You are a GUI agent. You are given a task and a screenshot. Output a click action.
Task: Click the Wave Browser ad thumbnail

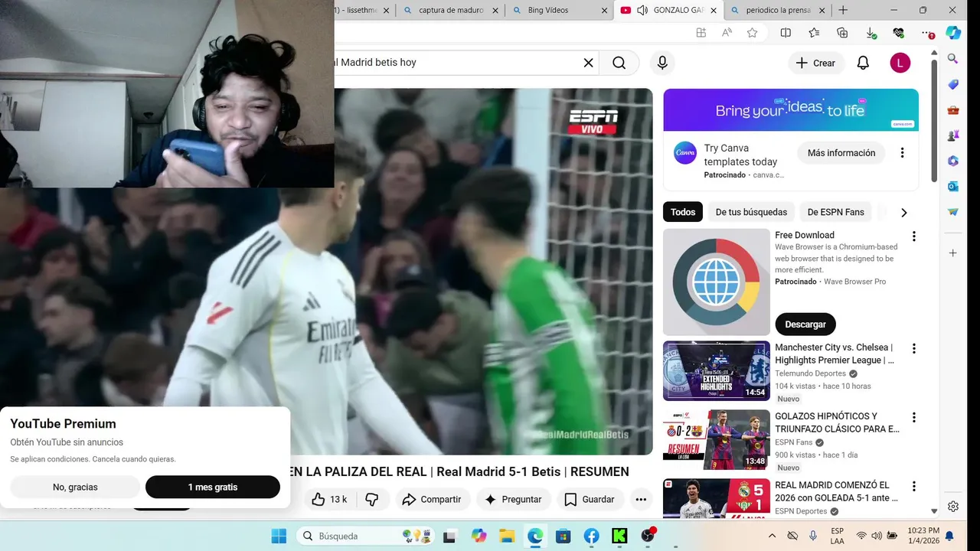tap(717, 282)
